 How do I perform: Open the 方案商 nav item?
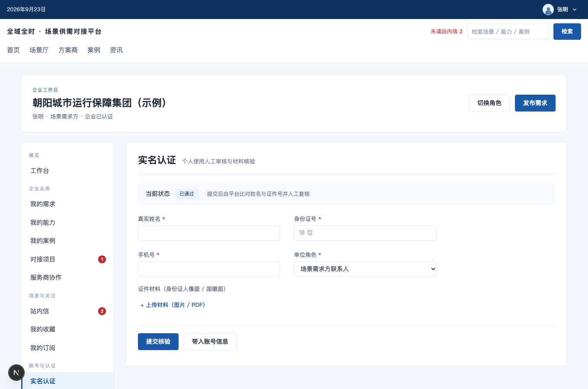pos(68,50)
